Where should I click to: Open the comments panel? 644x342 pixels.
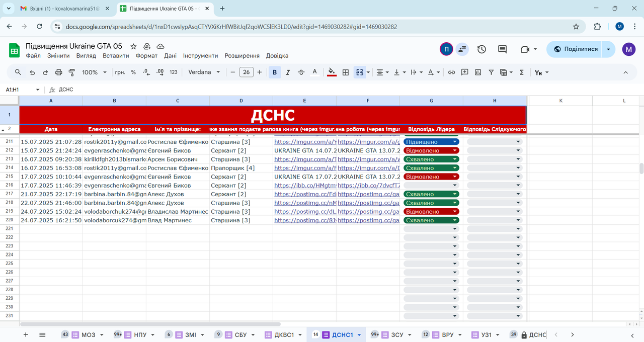[x=502, y=49]
